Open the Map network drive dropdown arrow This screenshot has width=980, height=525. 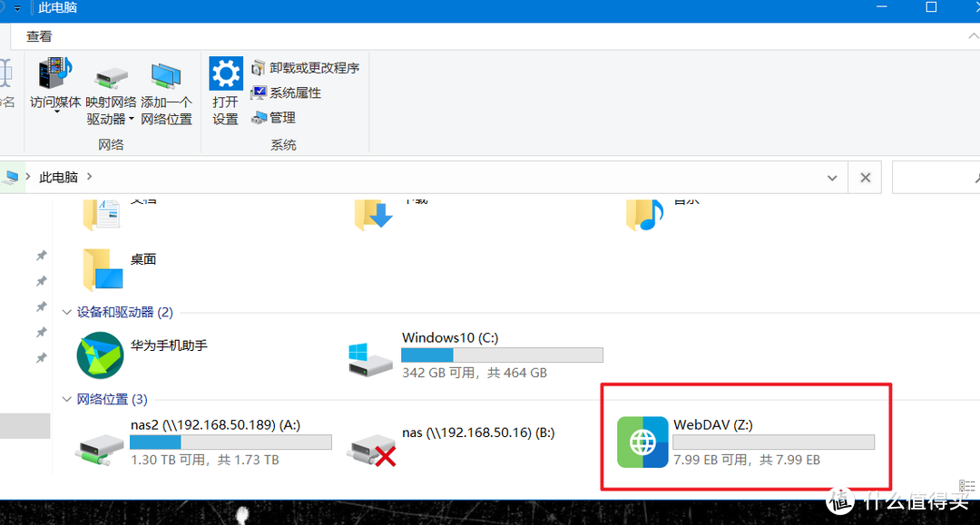(132, 119)
